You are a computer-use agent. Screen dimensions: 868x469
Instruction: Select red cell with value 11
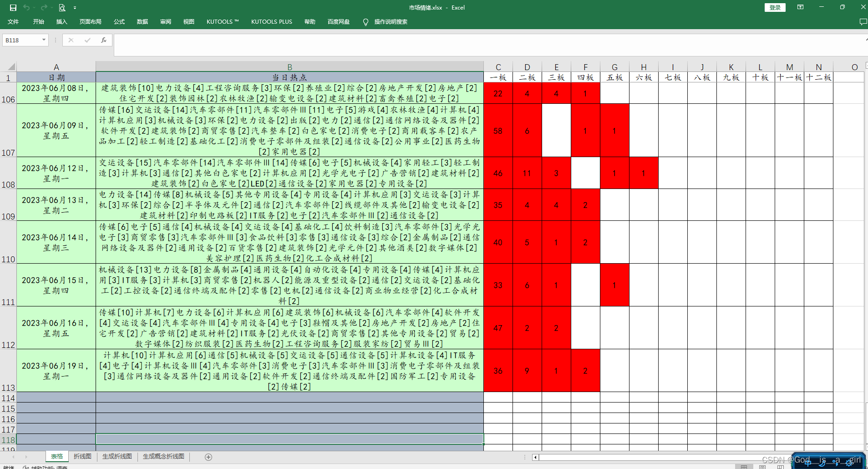point(527,173)
